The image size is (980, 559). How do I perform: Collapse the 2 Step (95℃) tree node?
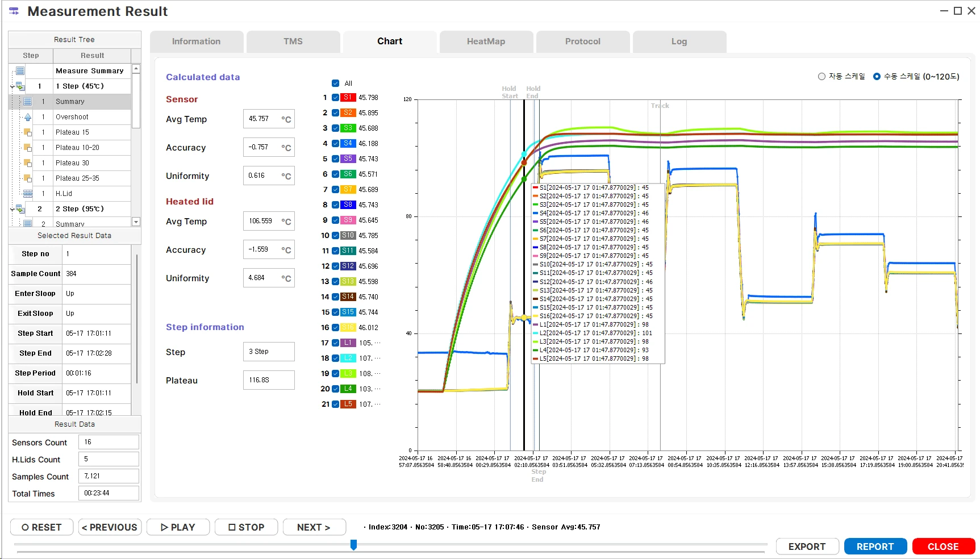[x=12, y=210]
